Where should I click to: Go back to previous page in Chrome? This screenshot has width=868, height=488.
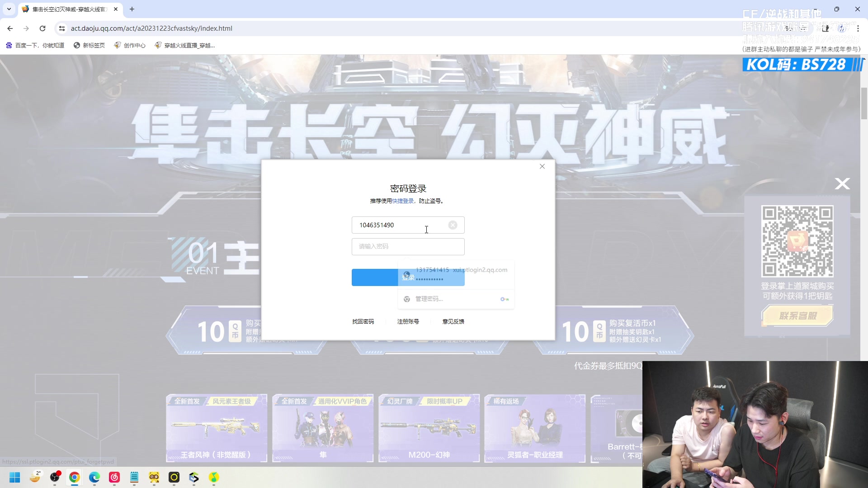click(x=10, y=28)
